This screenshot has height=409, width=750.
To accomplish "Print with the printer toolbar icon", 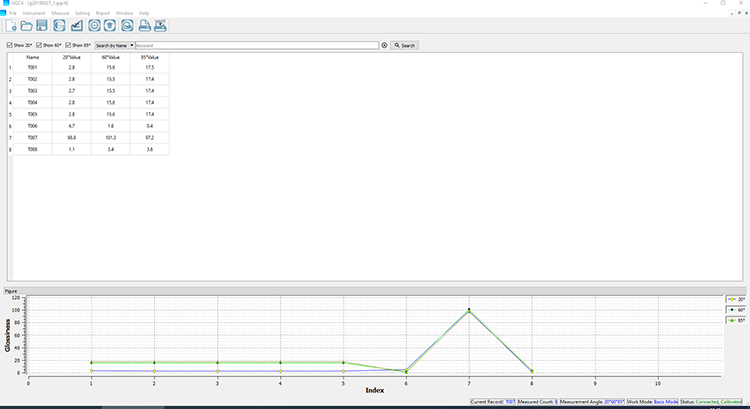I will (144, 25).
